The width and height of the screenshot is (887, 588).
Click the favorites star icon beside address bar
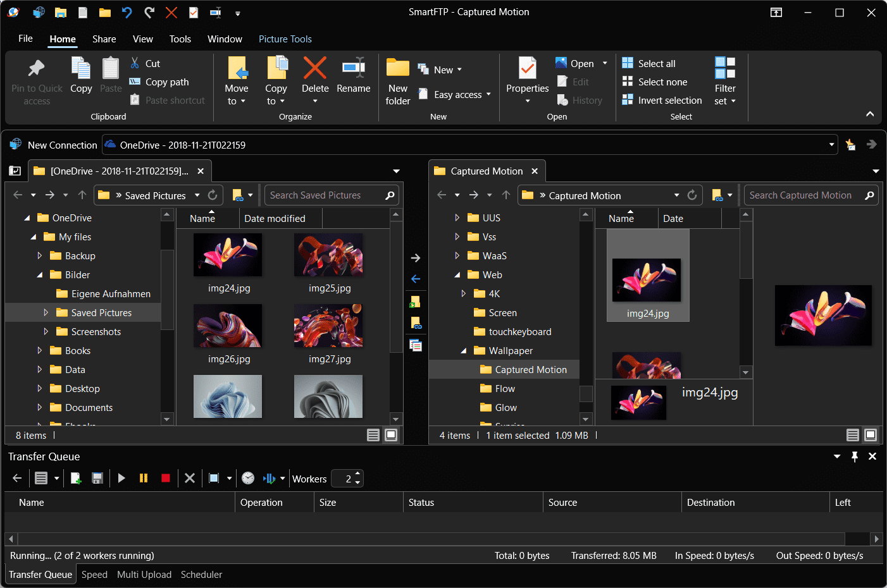(850, 145)
